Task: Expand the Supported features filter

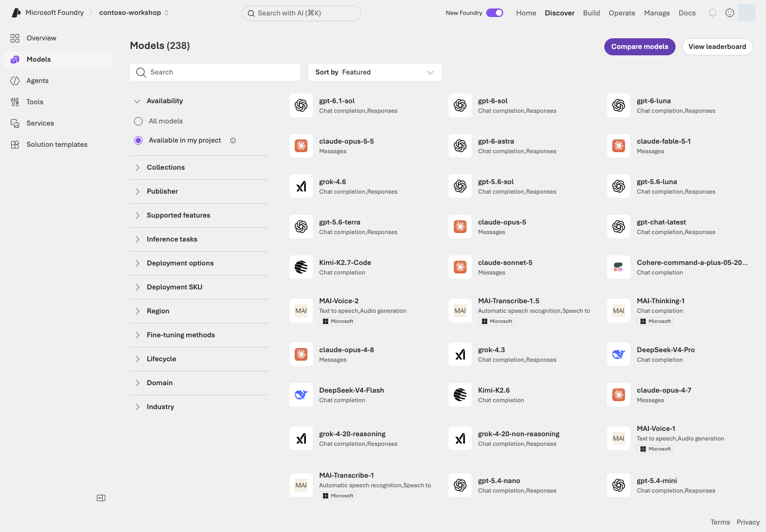Action: pos(199,215)
